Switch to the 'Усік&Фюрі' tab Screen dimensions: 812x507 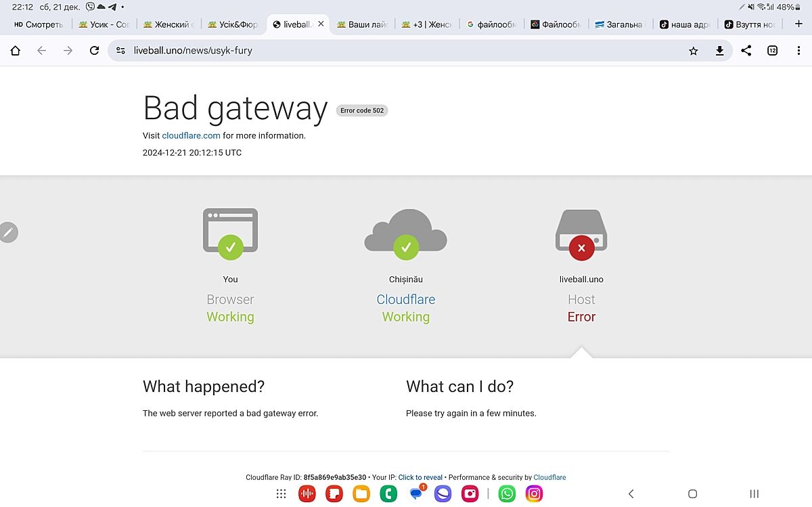tap(233, 24)
